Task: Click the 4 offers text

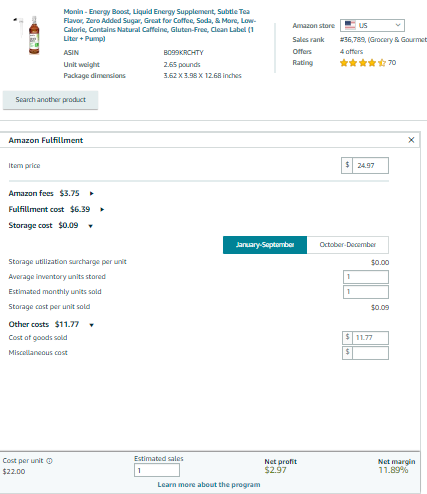Action: (x=351, y=52)
